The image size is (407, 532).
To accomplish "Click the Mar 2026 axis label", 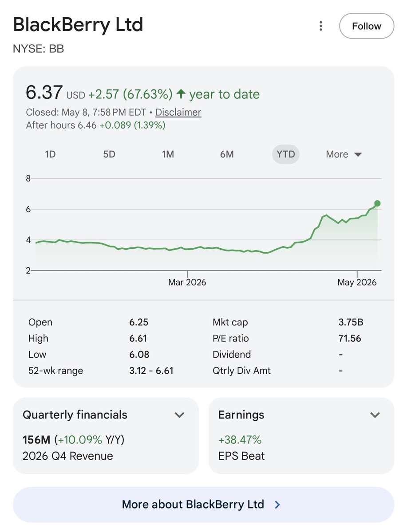I will pos(187,282).
